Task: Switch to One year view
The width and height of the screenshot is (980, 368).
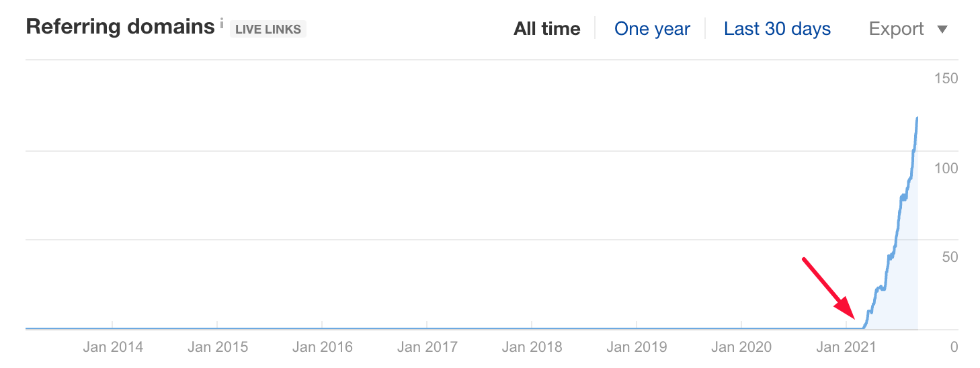Action: (652, 29)
